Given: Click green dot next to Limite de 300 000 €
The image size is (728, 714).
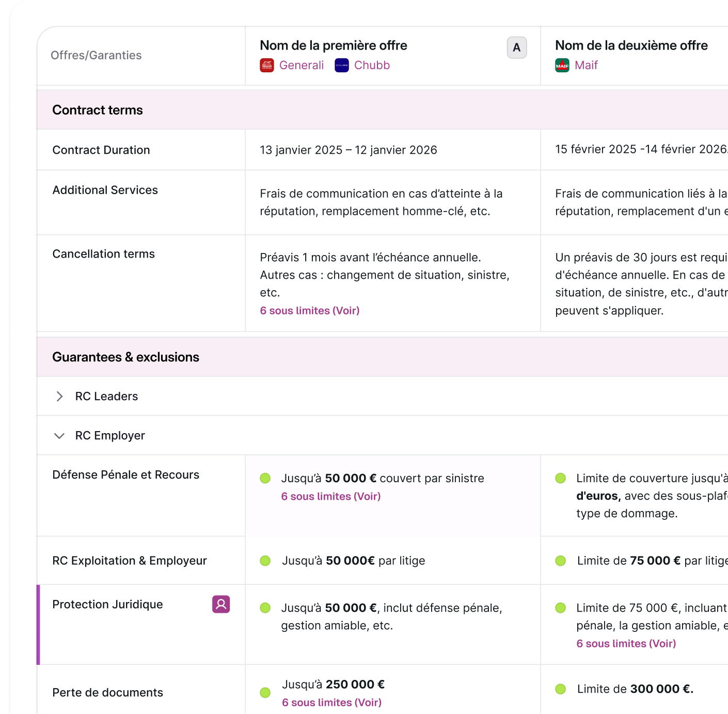Looking at the screenshot, I should tap(561, 689).
